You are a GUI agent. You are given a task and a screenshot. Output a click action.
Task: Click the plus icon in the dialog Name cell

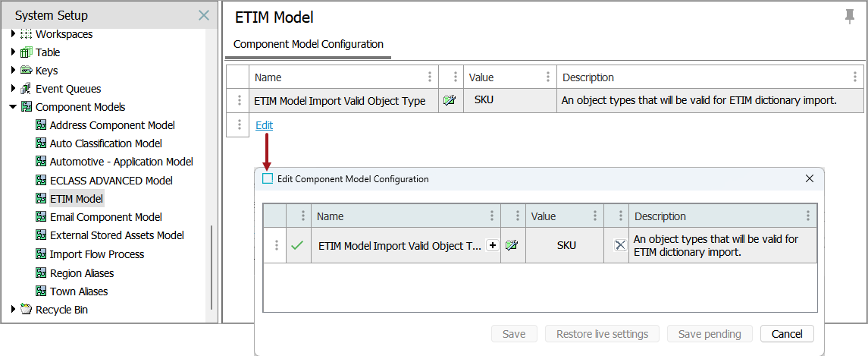tap(492, 246)
